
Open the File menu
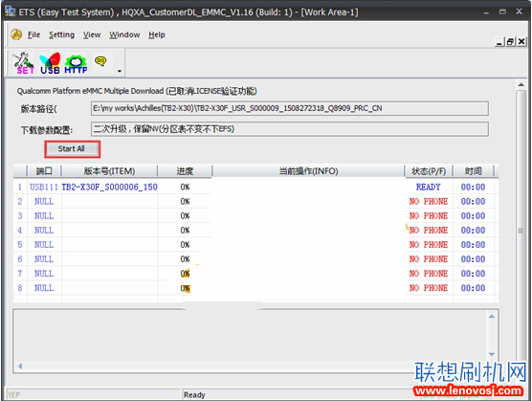(33, 34)
